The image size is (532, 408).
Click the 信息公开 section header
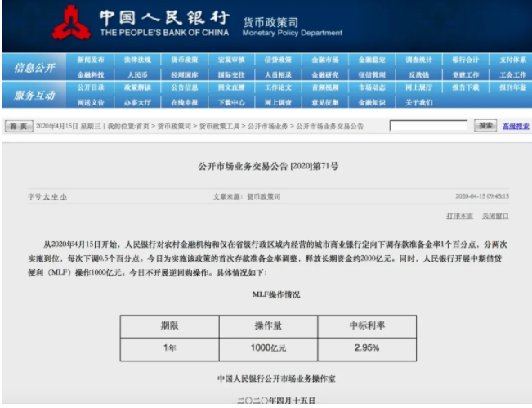click(34, 68)
